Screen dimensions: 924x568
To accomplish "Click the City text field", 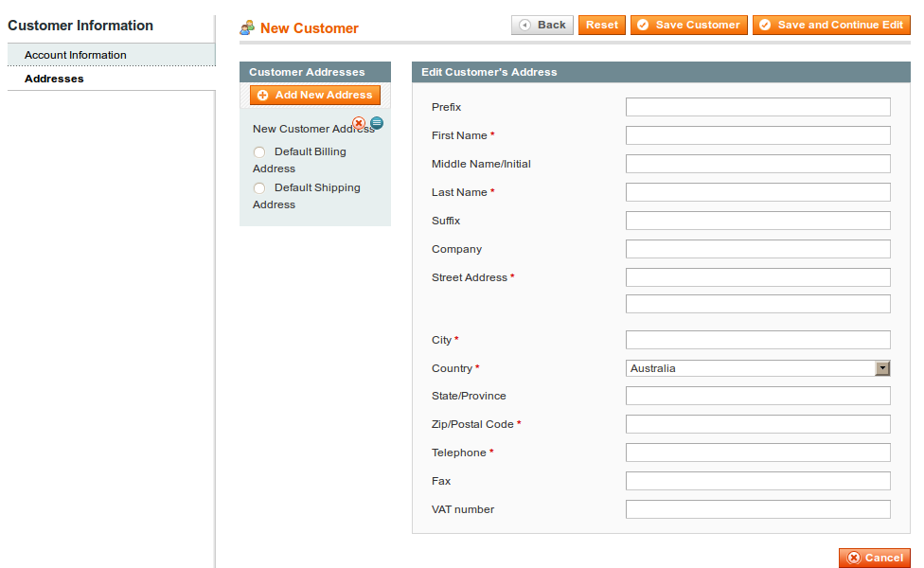I will (x=757, y=340).
